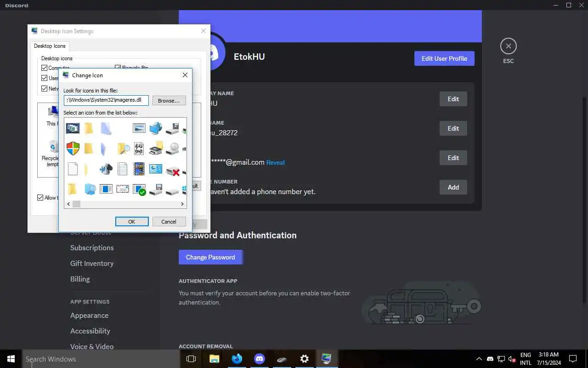Select the drive with red X icon
This screenshot has width=588, height=368.
coord(172,171)
